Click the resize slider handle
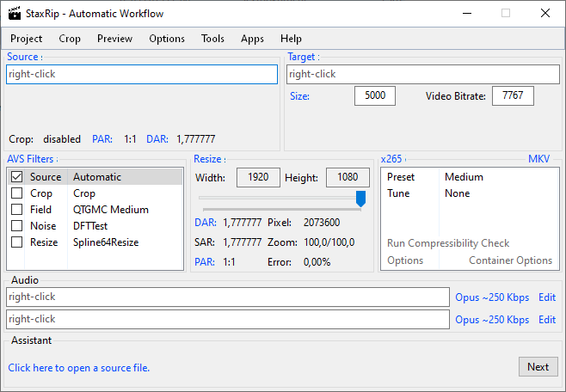 pyautogui.click(x=361, y=199)
